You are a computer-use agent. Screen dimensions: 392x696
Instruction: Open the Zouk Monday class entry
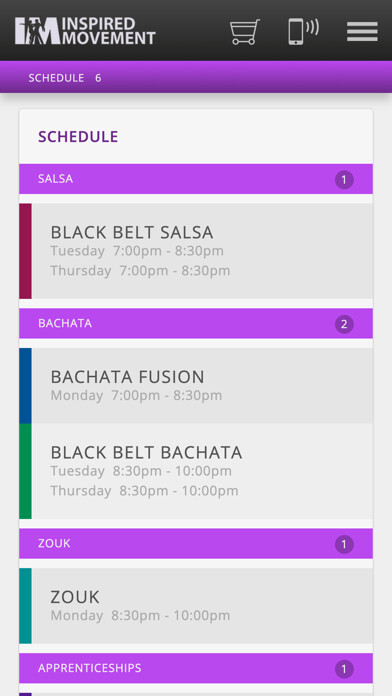196,606
